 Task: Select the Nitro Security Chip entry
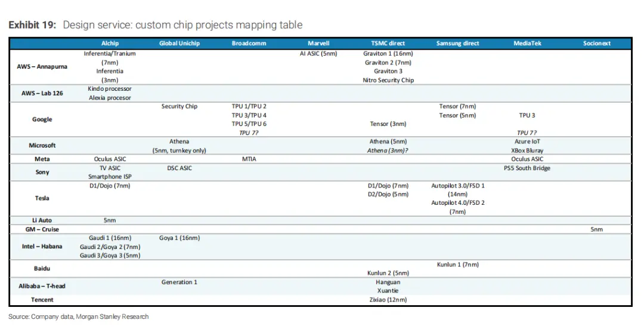pos(388,80)
